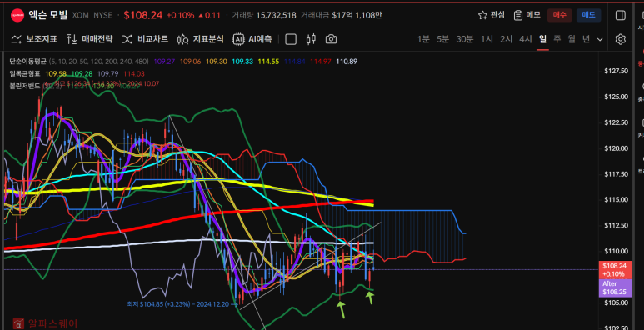Open 비교차트 comparison chart

145,39
